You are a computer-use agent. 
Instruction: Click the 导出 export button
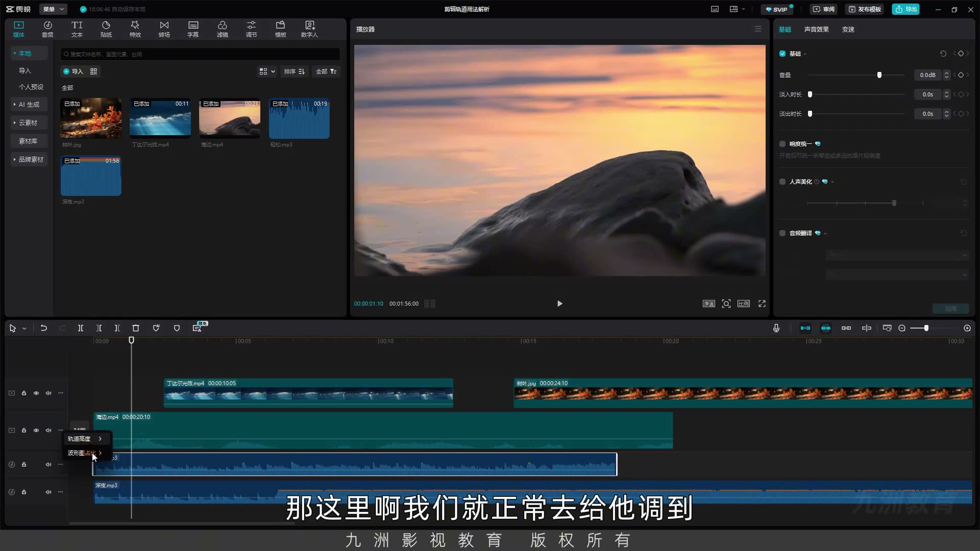tap(905, 9)
